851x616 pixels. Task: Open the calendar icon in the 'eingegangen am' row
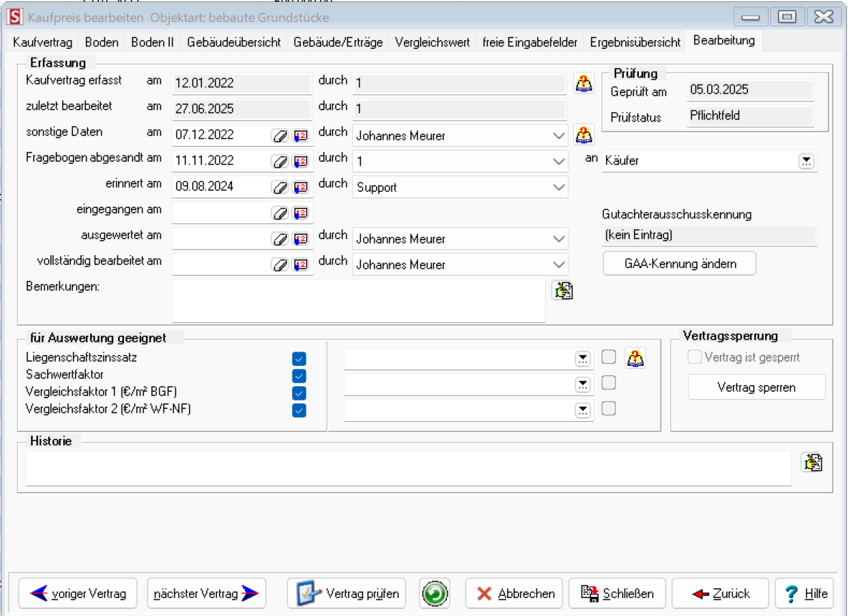point(301,213)
